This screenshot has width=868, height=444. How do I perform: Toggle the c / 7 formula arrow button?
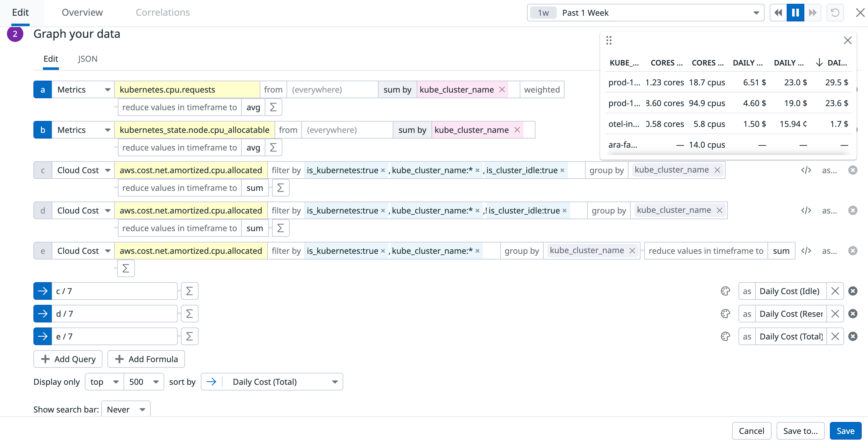point(43,291)
